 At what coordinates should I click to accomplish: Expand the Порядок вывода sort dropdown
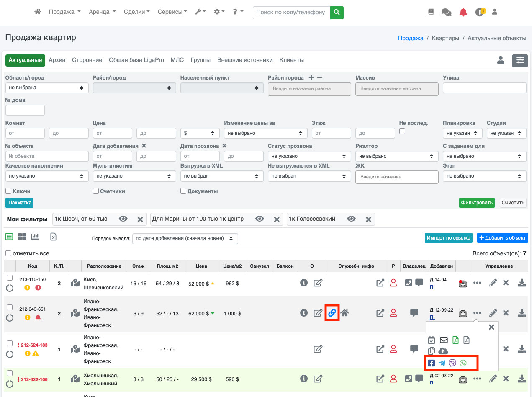(x=185, y=238)
